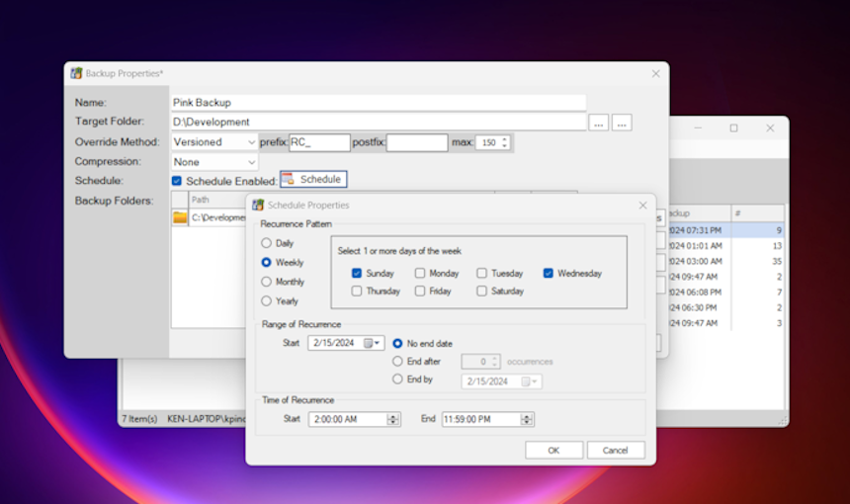Select the Monthly recurrence radio button
The height and width of the screenshot is (504, 850).
[266, 282]
